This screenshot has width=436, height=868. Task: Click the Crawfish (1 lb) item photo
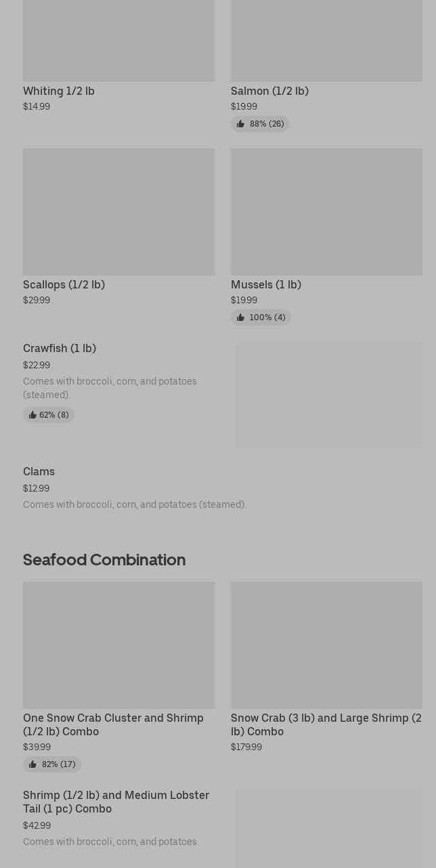click(x=329, y=395)
